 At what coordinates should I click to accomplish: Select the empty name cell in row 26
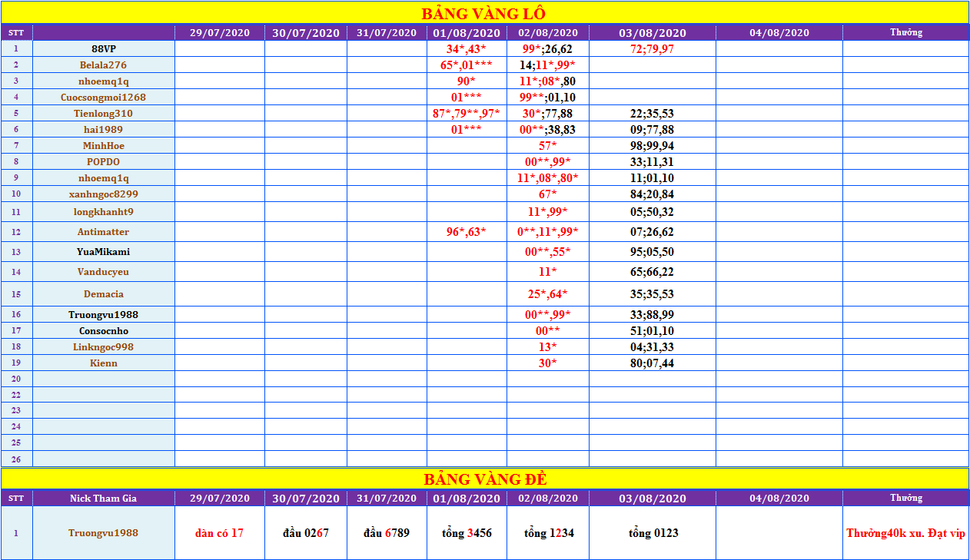click(104, 459)
